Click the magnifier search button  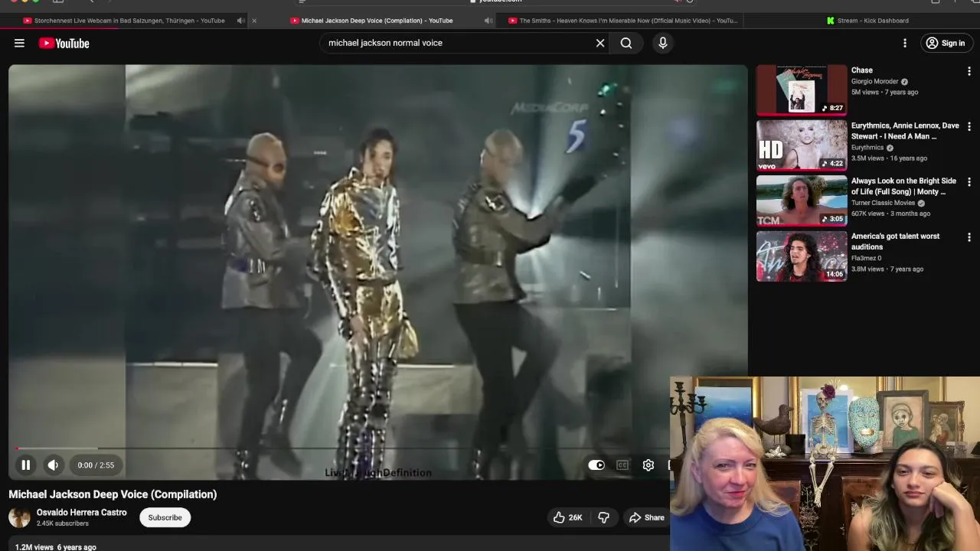pyautogui.click(x=626, y=43)
